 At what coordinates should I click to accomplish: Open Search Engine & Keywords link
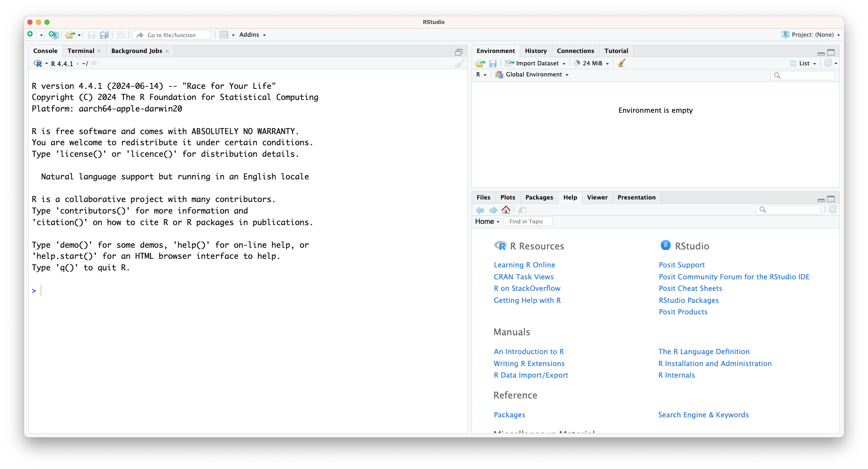[x=703, y=415]
